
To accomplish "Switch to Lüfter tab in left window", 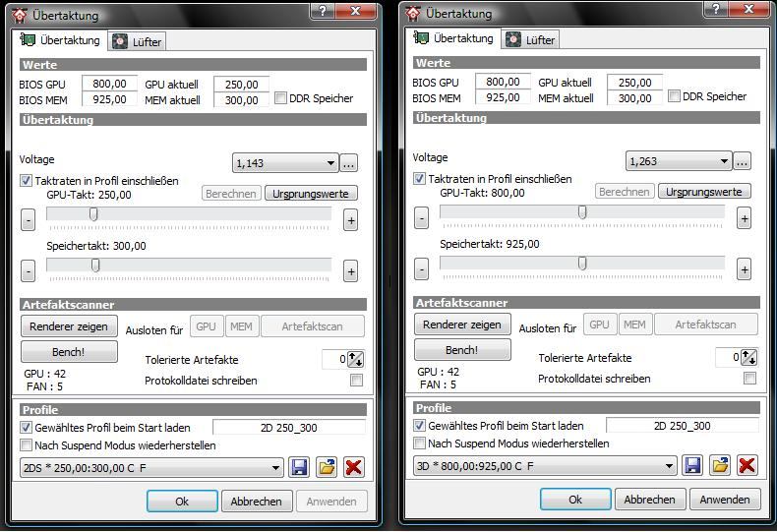I will click(138, 41).
